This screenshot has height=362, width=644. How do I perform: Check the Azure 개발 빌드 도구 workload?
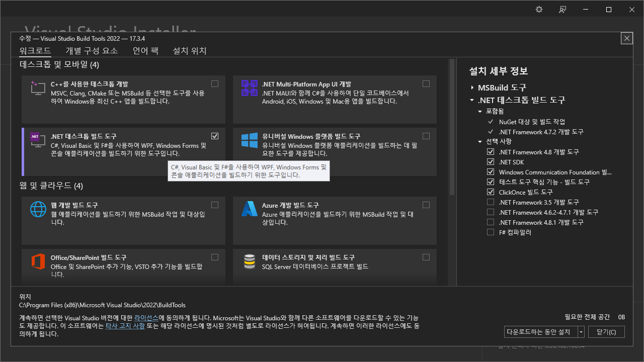coord(426,205)
